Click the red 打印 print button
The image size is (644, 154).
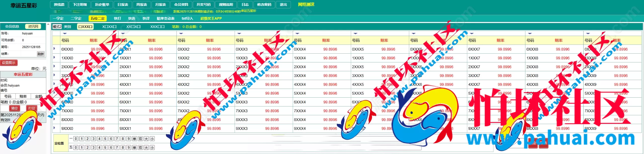[x=32, y=108]
